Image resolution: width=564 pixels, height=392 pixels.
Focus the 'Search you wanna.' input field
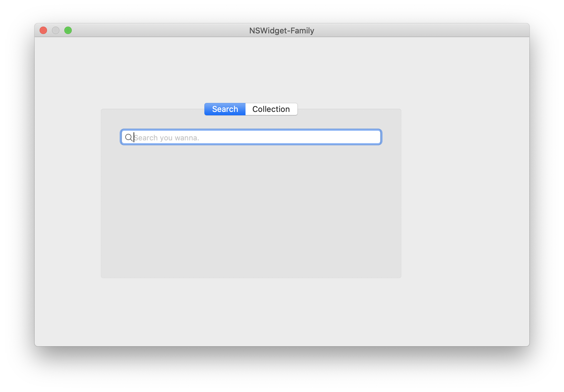[251, 137]
